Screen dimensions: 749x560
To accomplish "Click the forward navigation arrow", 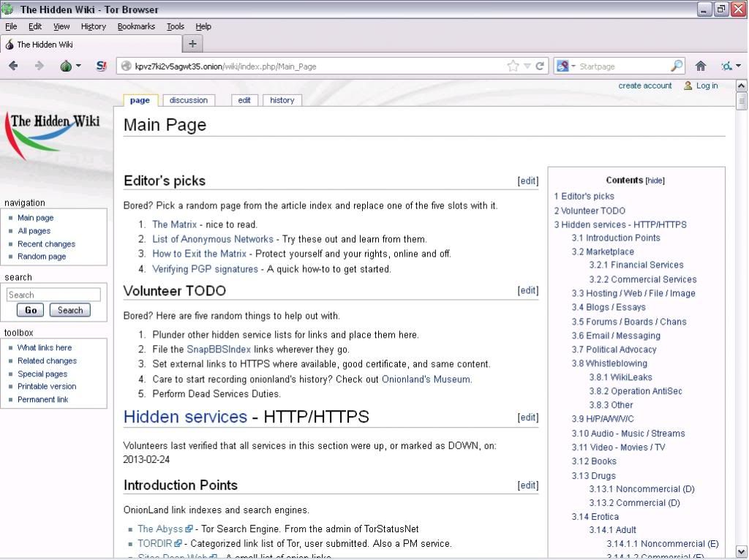I will pyautogui.click(x=39, y=66).
